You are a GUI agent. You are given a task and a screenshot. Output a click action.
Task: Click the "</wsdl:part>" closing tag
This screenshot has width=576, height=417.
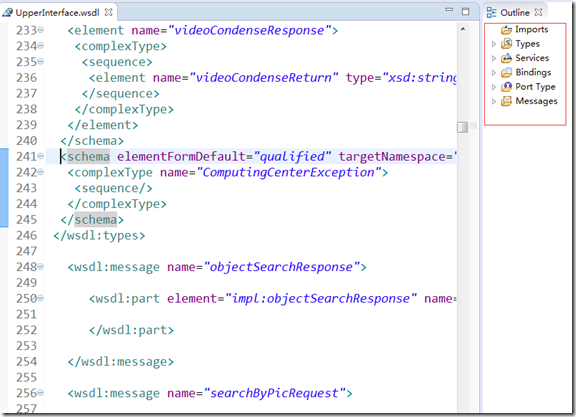[132, 330]
